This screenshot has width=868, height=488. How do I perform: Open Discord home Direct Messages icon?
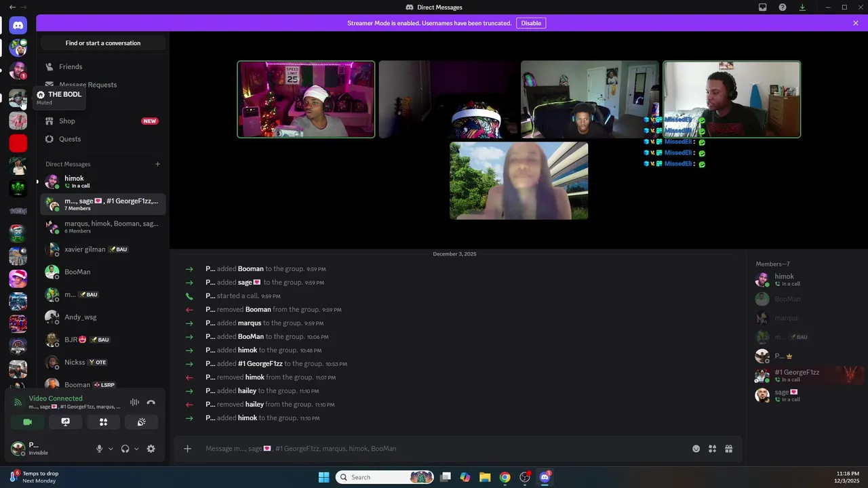(18, 25)
